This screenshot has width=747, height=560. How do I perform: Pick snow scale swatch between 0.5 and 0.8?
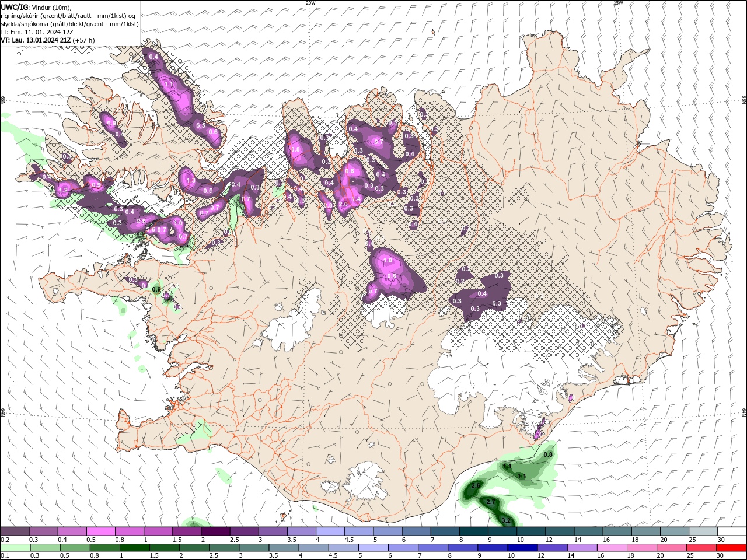tap(101, 531)
